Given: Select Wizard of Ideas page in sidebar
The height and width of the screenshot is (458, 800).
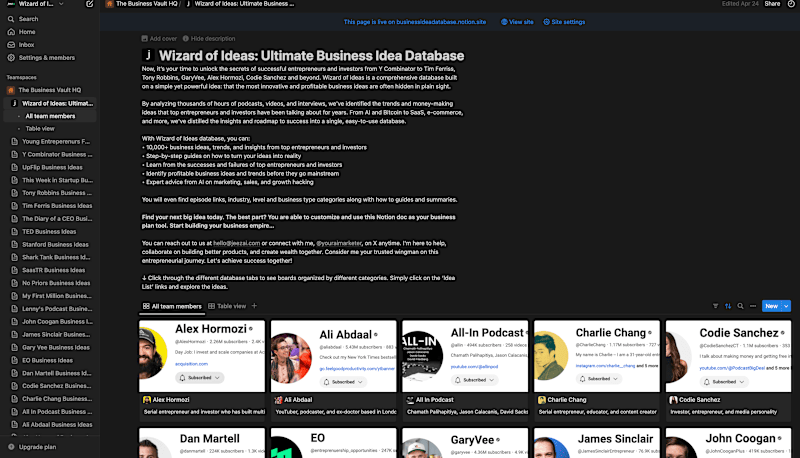Looking at the screenshot, I should click(49, 103).
